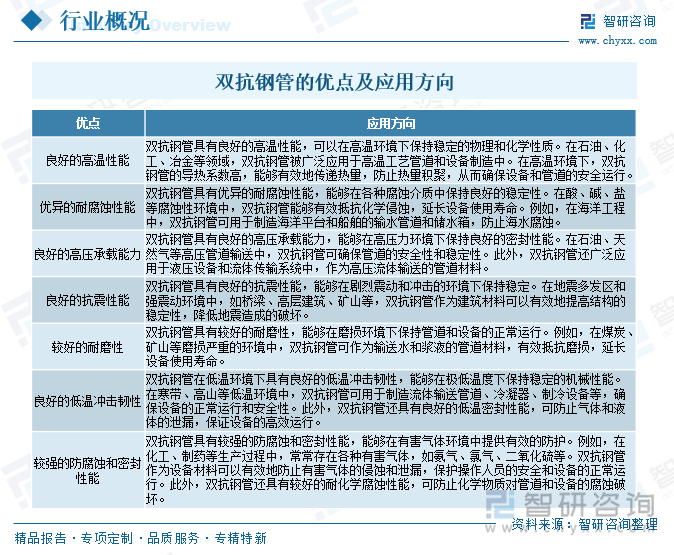Click the 资料来源：智研咨询整理 source note
This screenshot has height=555, width=674.
[x=584, y=524]
